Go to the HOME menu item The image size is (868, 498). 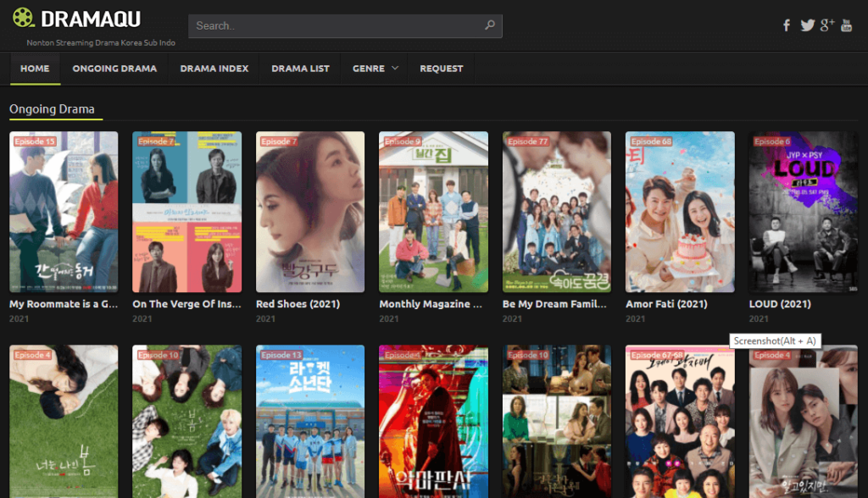(x=35, y=69)
